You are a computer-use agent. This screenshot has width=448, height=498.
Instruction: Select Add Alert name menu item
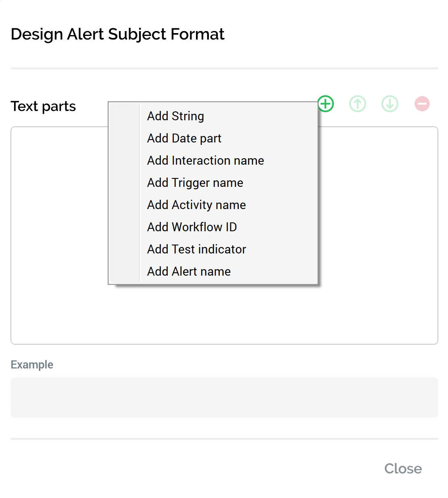pos(189,272)
